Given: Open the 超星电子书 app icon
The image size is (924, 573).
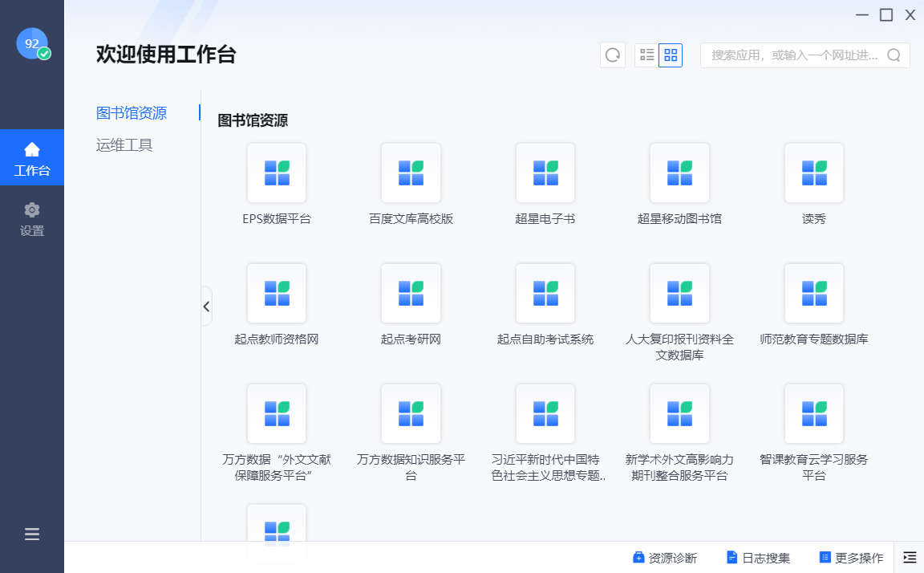Looking at the screenshot, I should pos(545,173).
